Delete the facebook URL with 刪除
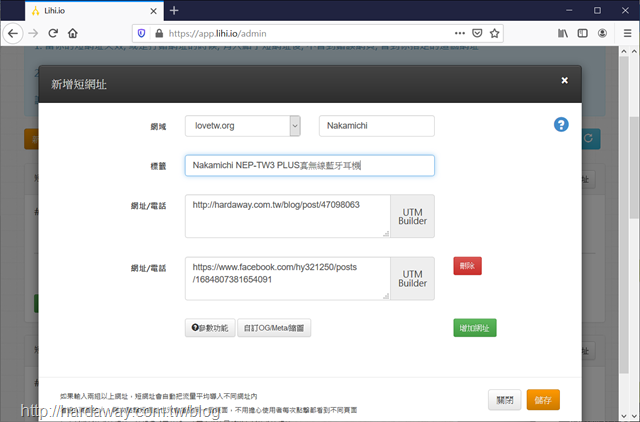 click(x=467, y=266)
